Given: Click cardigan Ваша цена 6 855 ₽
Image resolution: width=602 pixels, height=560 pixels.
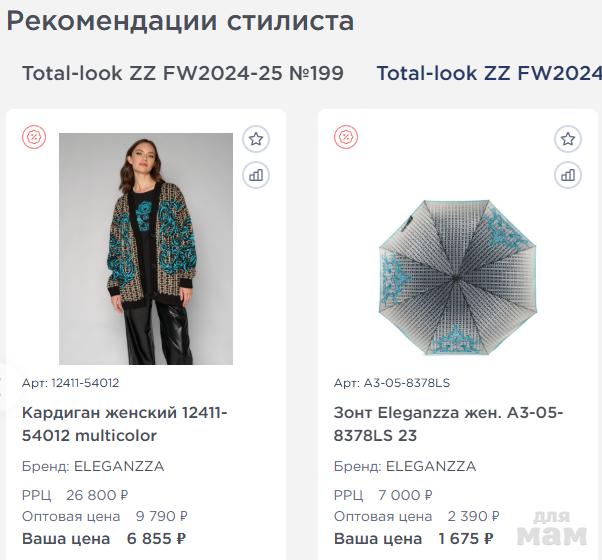Looking at the screenshot, I should coord(104,539).
